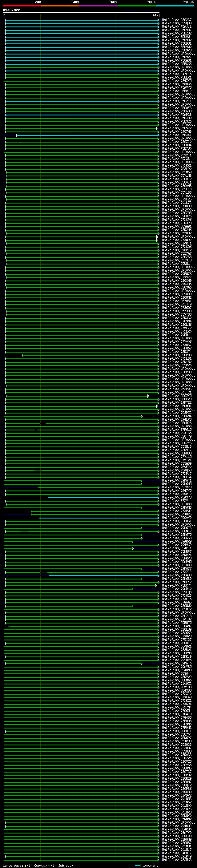Click the UniRef100_Q8S669 label
The height and width of the screenshot is (868, 197).
[177, 633]
